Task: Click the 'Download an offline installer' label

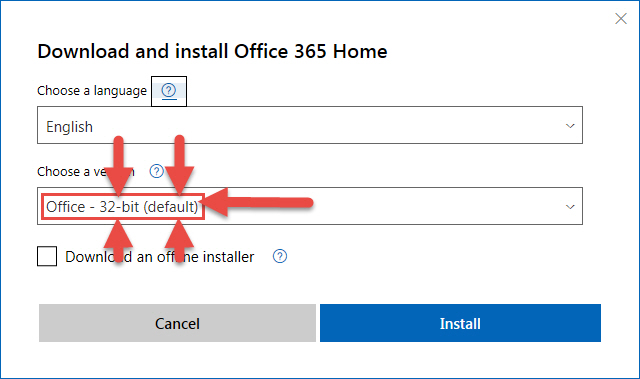Action: pyautogui.click(x=160, y=257)
